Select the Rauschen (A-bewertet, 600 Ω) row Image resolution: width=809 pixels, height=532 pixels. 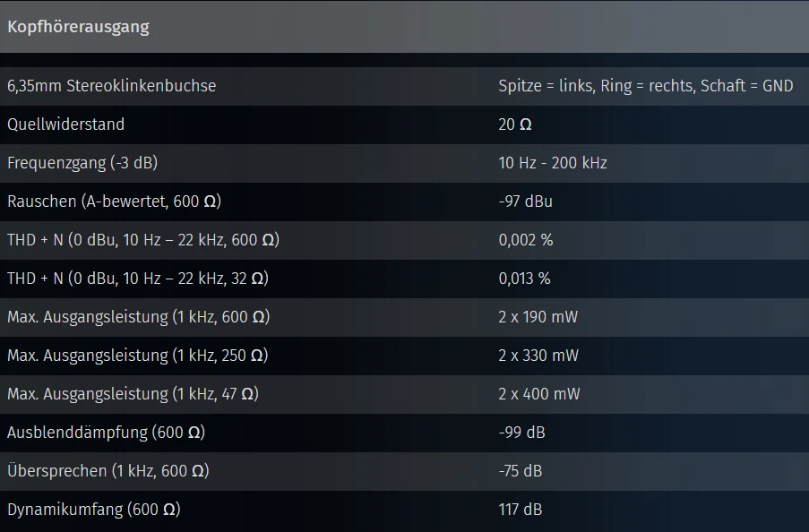click(405, 202)
